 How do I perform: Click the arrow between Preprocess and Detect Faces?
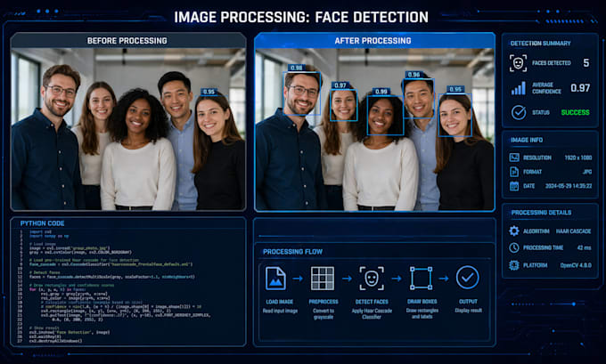(347, 279)
